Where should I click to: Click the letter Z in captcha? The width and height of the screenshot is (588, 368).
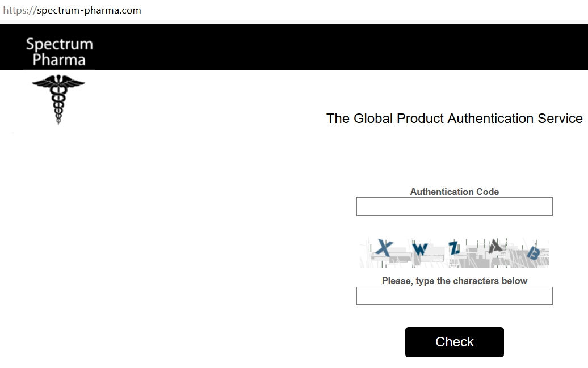454,248
